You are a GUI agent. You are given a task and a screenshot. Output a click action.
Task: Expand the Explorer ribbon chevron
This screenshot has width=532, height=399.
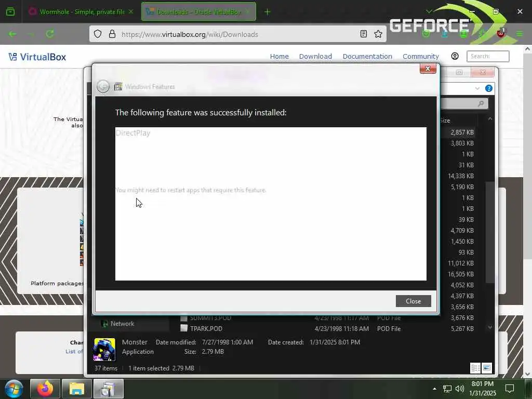477,88
